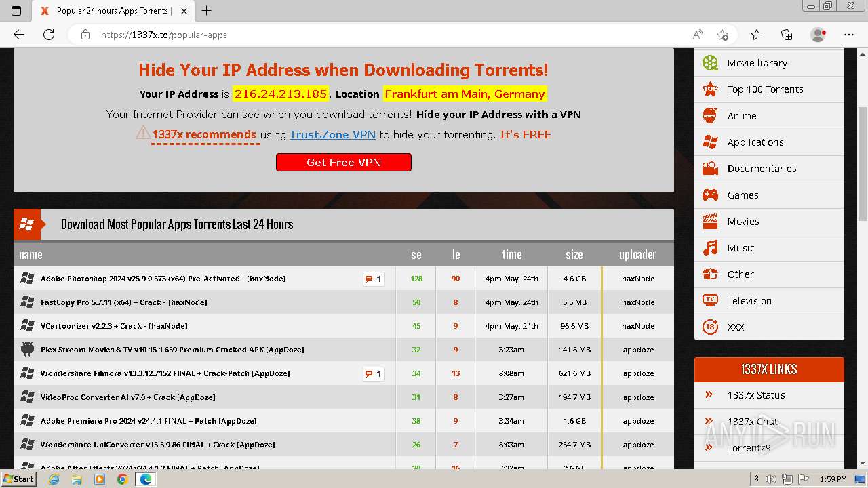Open the comment bubble on Adobe Photoshop row

374,279
